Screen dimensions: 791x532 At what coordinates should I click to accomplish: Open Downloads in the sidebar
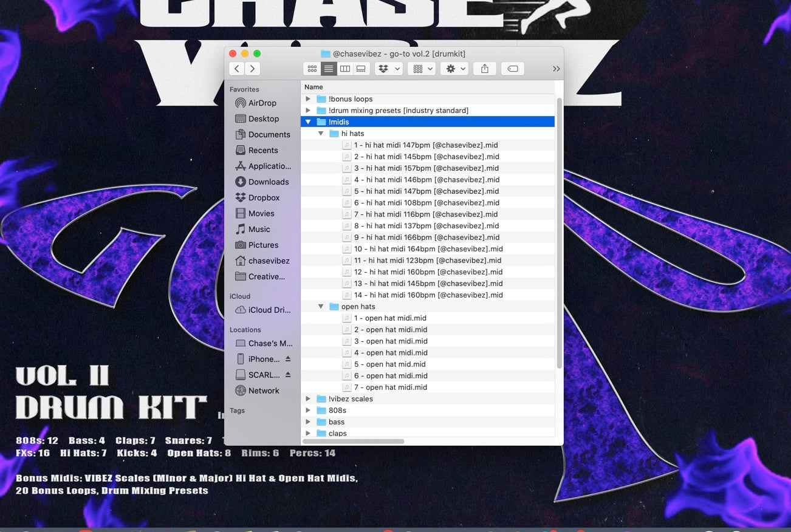point(262,182)
